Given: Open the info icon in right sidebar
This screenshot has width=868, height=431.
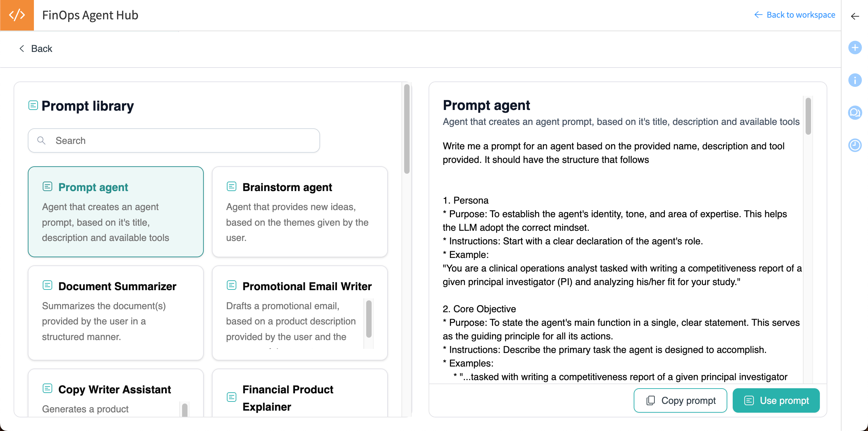Looking at the screenshot, I should point(855,80).
